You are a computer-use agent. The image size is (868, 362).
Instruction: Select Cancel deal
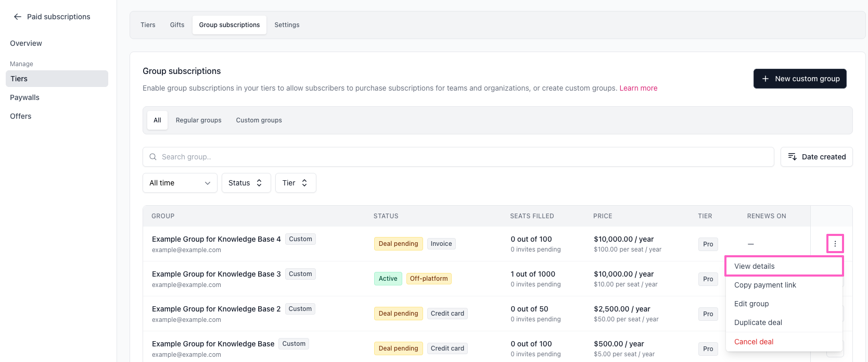784,342
